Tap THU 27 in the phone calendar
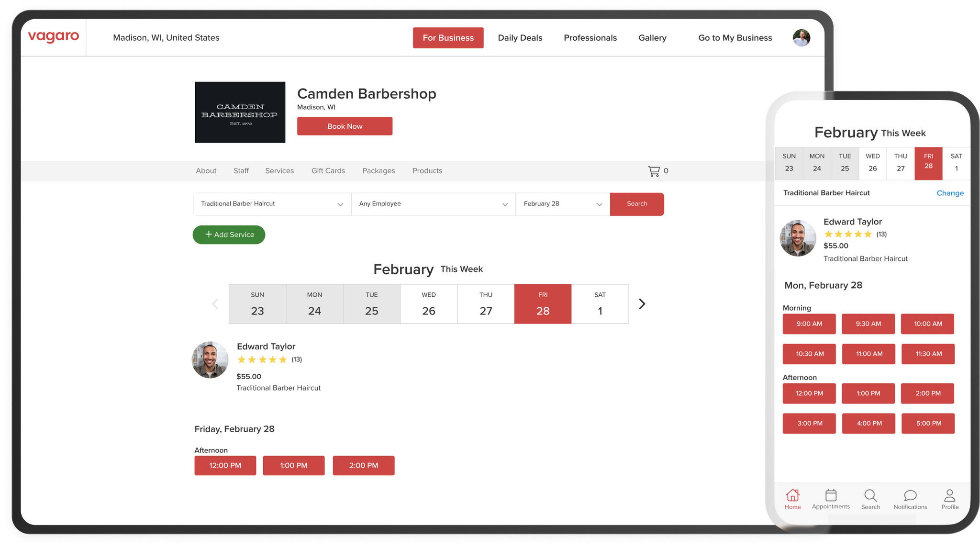This screenshot has width=980, height=548. tap(901, 163)
